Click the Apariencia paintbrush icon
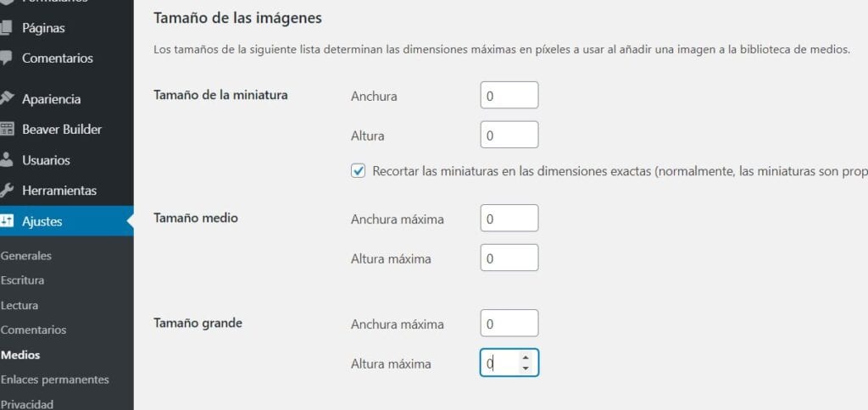Image resolution: width=868 pixels, height=410 pixels. pos(6,99)
